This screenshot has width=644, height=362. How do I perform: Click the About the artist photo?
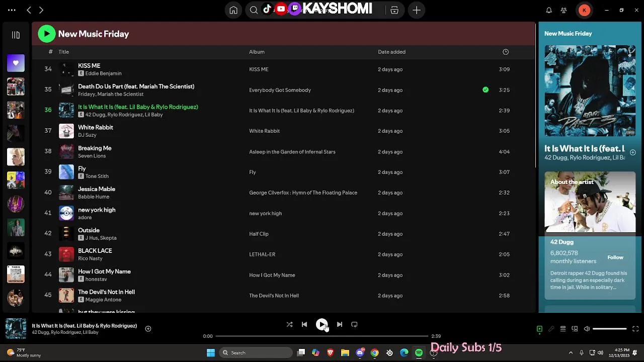590,202
